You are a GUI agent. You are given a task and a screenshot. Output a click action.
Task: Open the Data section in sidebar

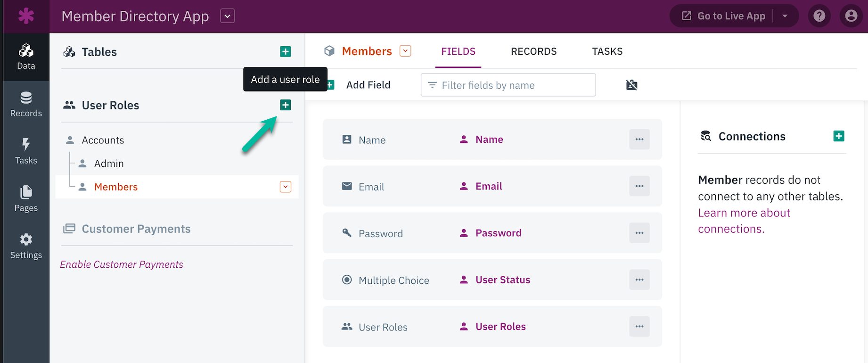26,57
